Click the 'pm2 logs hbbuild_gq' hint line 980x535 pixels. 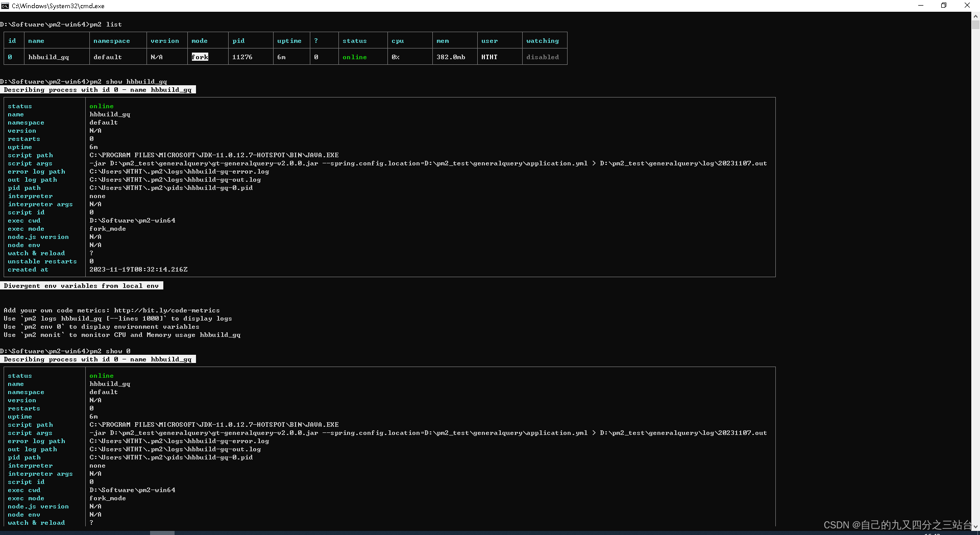click(118, 319)
